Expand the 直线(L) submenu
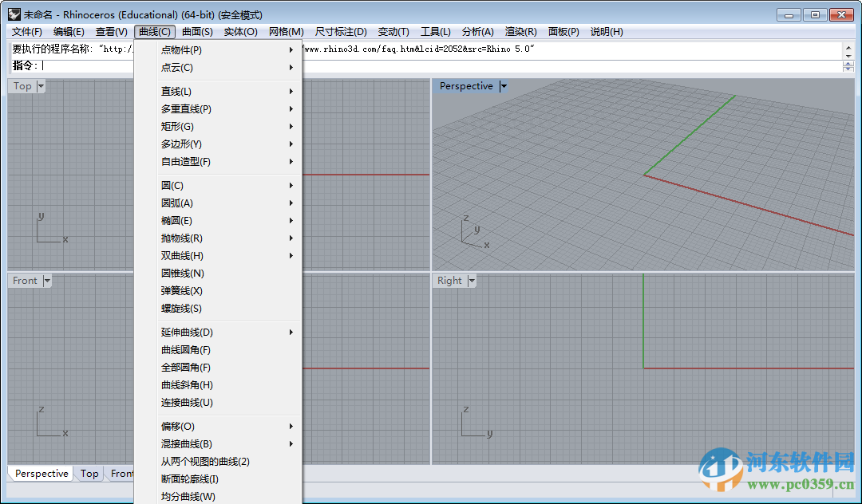862x504 pixels. (x=218, y=92)
